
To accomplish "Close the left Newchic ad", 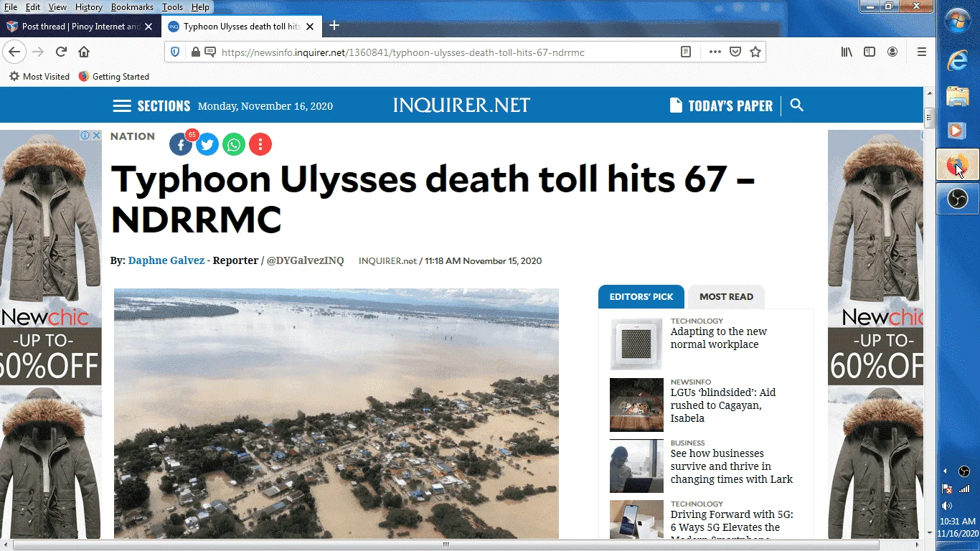I will pos(96,135).
